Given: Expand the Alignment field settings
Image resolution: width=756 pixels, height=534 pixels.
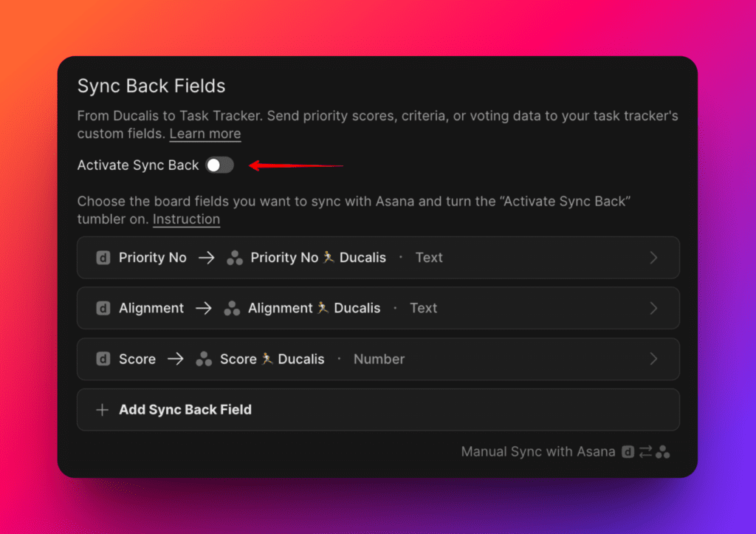Looking at the screenshot, I should tap(653, 308).
